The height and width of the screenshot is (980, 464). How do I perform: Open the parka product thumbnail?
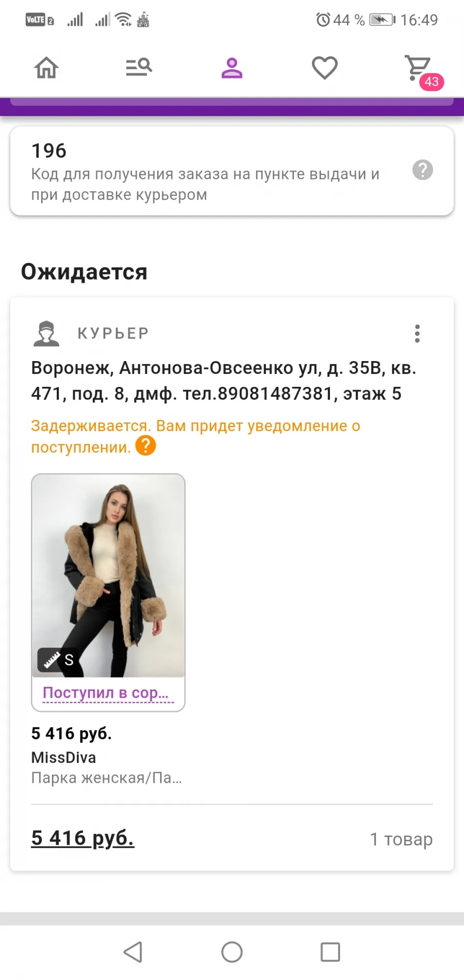(x=108, y=575)
